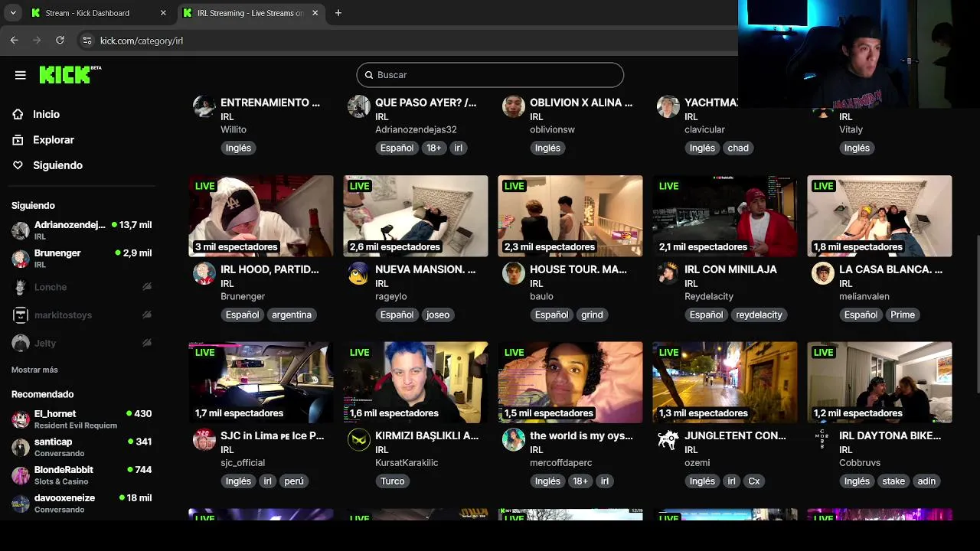The image size is (980, 551).
Task: Open offline channel markitostoys
Action: (x=81, y=315)
